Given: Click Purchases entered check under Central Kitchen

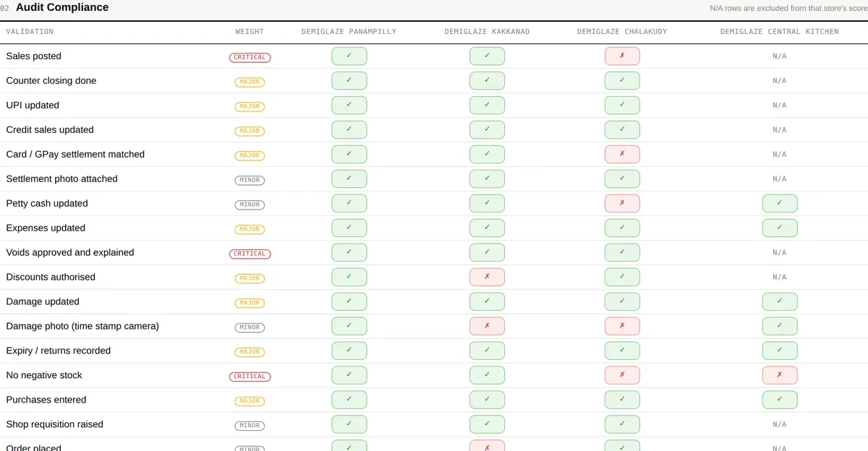Looking at the screenshot, I should 780,400.
